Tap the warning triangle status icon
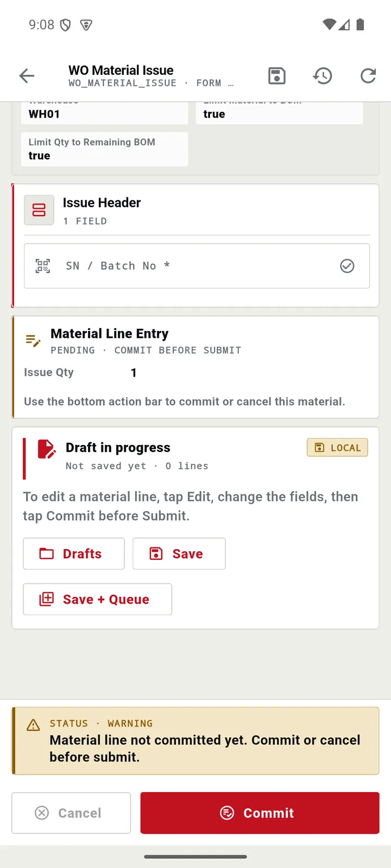Image resolution: width=391 pixels, height=868 pixels. [33, 725]
